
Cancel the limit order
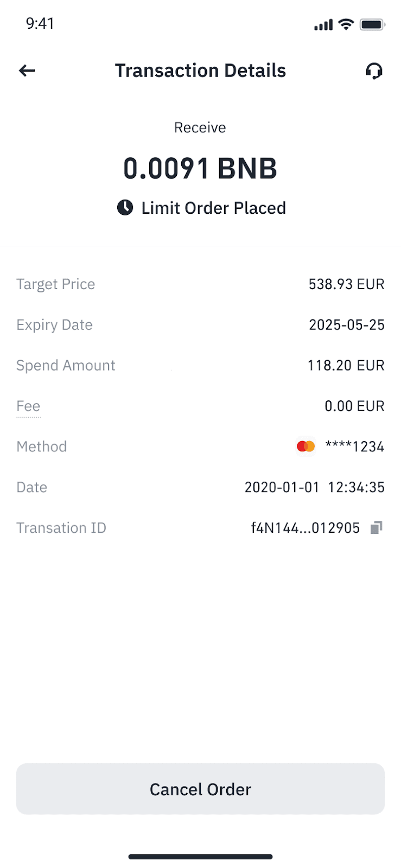tap(200, 789)
